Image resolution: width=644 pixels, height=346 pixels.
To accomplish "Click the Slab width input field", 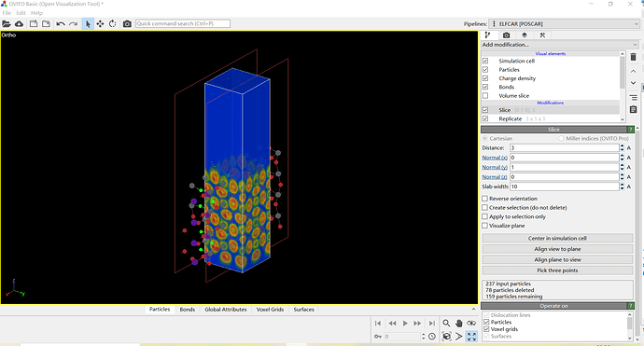I will (x=564, y=187).
